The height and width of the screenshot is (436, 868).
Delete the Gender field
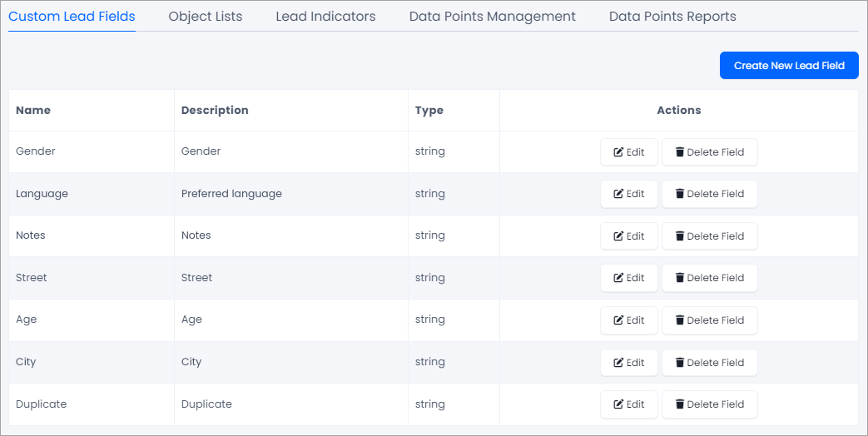pos(710,152)
